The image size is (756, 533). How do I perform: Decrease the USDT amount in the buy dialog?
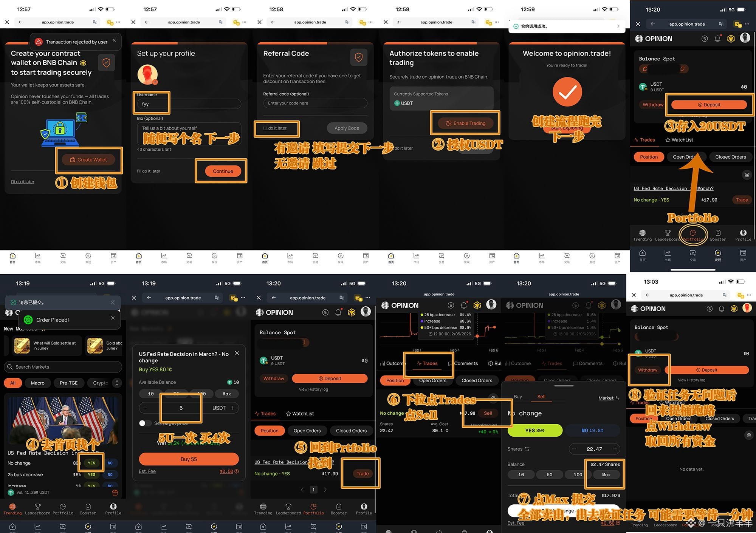(145, 408)
